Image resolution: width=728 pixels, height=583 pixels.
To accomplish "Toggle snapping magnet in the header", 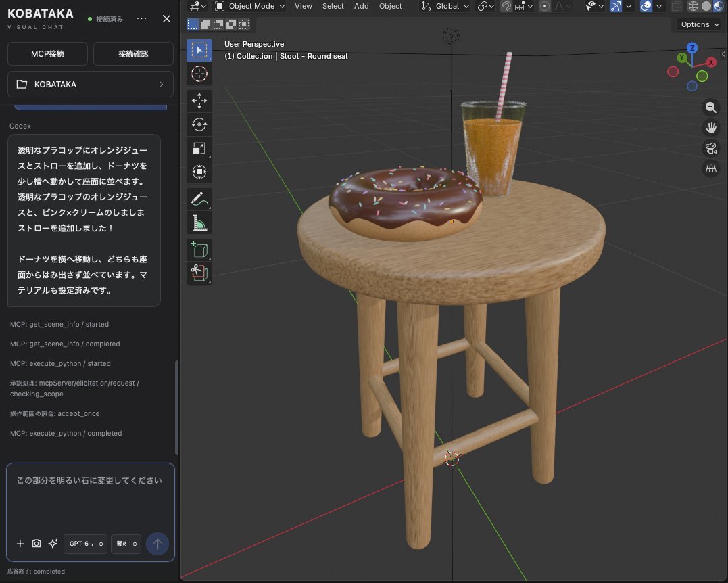I will click(506, 6).
